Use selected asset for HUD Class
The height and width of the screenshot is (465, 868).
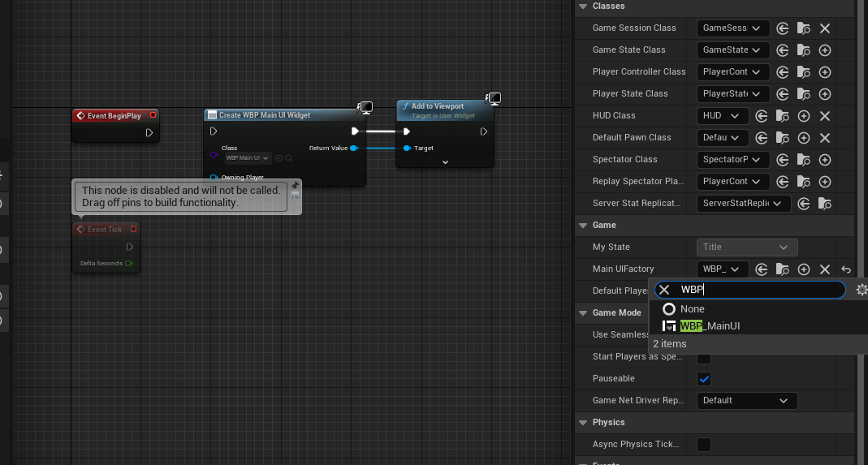[x=761, y=116]
